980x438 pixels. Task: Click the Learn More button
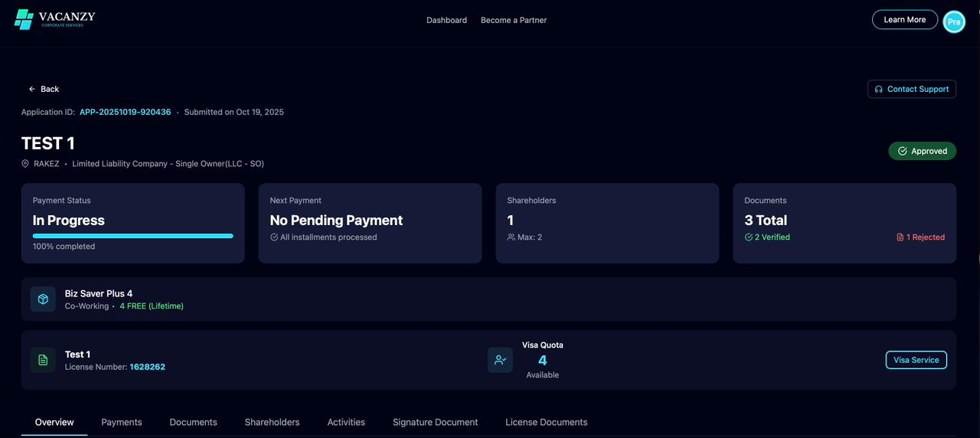click(x=904, y=20)
